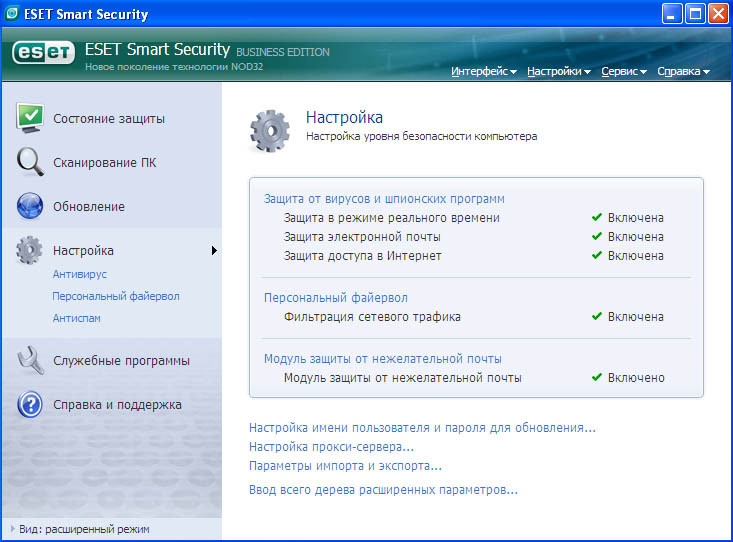The image size is (733, 542).
Task: Open Персональный файервол sidebar subitem
Action: pos(116,296)
